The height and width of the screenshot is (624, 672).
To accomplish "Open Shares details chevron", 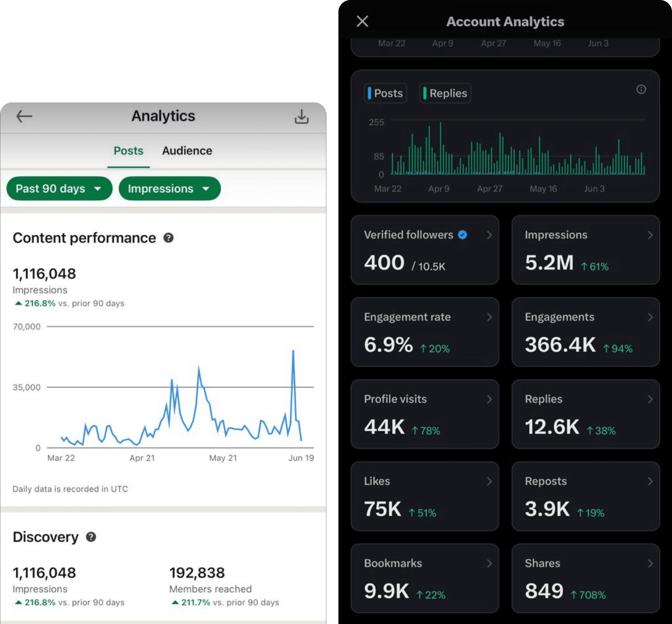I will point(650,563).
